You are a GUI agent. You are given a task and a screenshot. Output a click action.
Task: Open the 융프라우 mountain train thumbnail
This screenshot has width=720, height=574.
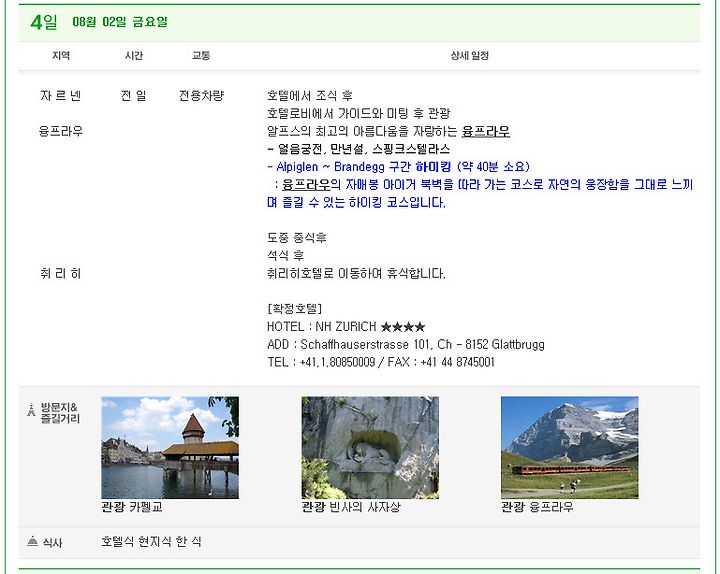click(569, 447)
